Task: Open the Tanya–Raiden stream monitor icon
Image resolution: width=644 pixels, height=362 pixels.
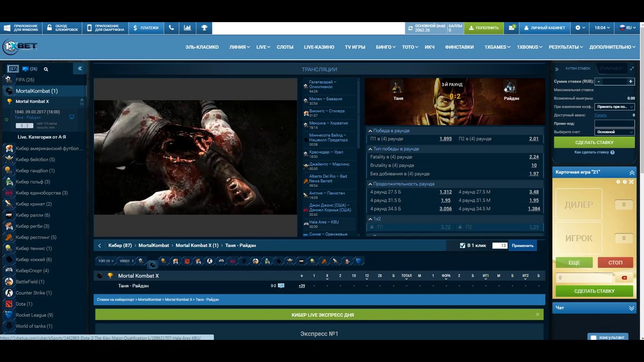Action: 281,286
